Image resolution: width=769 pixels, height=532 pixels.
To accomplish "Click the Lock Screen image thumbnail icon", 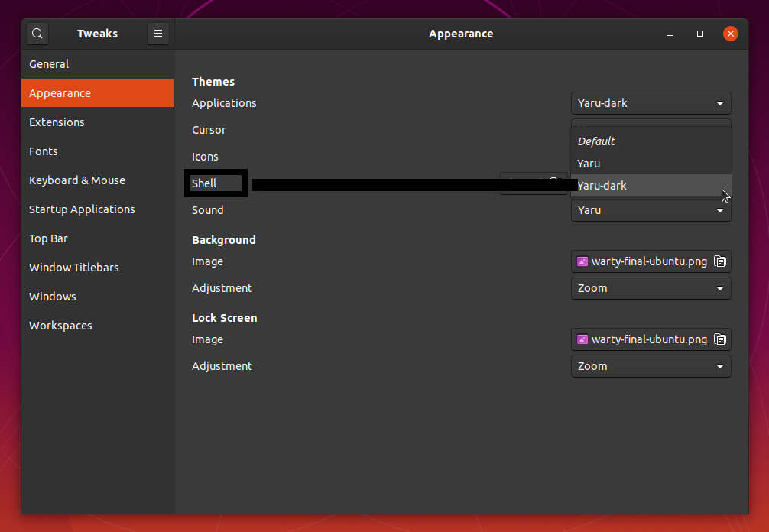I will (x=582, y=339).
